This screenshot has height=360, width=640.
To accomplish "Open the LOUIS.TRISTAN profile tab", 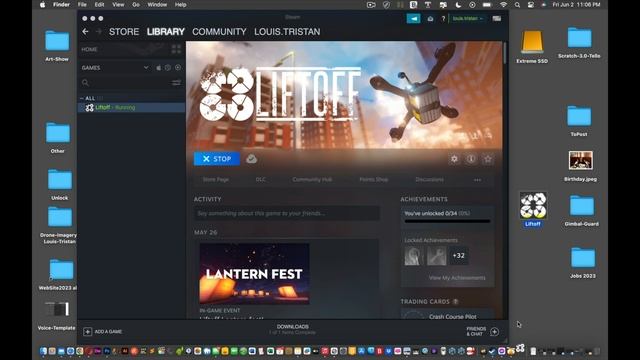I will point(287,31).
